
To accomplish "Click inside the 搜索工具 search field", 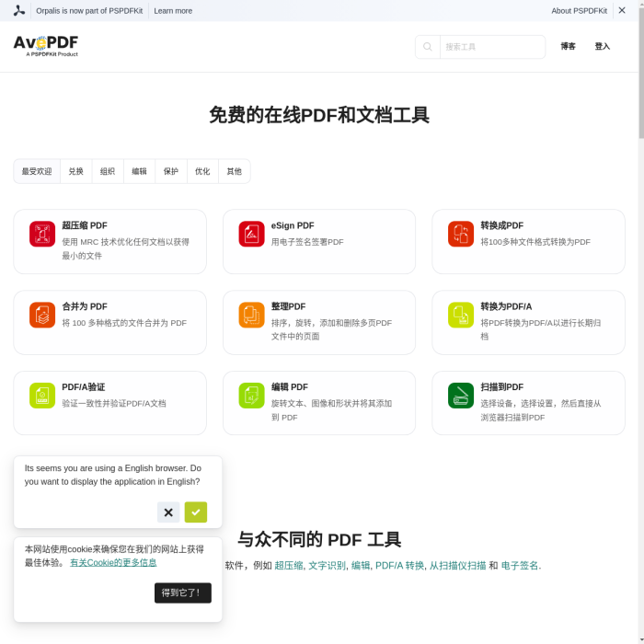I will click(492, 47).
